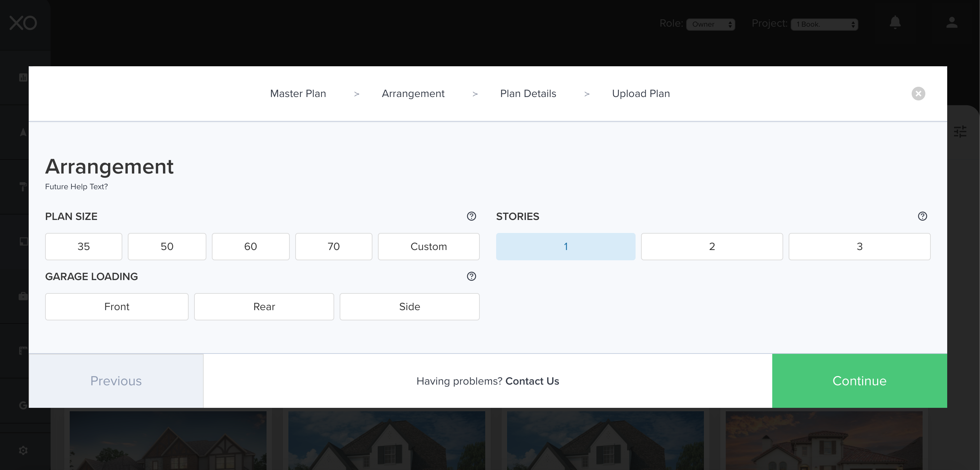The image size is (980, 470).
Task: Open the Project dropdown
Action: click(824, 24)
